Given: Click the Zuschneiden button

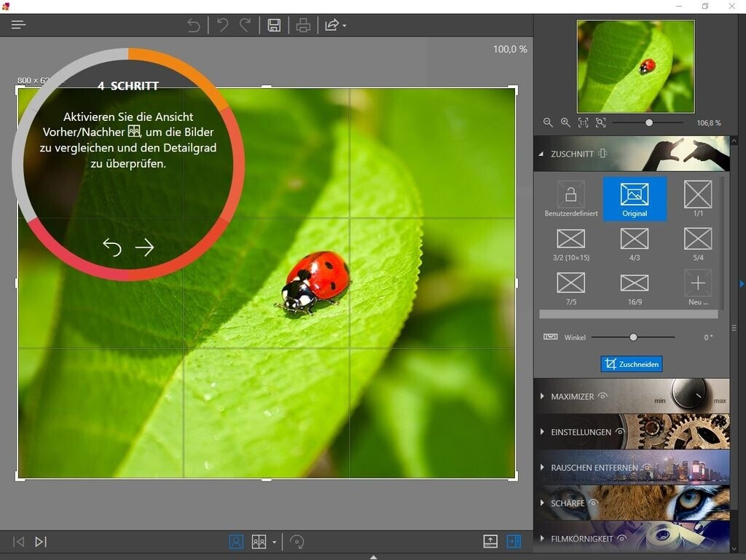Looking at the screenshot, I should pos(631,364).
